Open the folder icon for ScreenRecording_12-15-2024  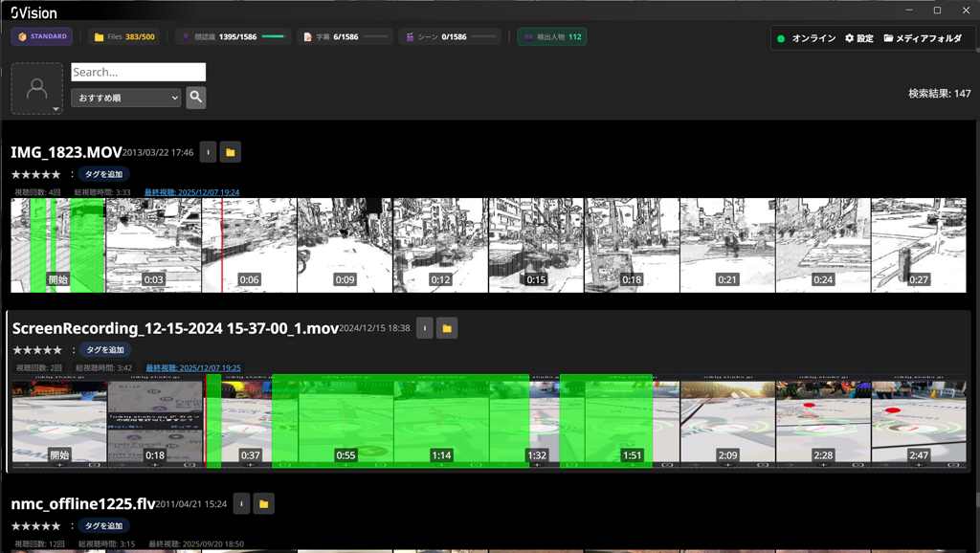(447, 327)
